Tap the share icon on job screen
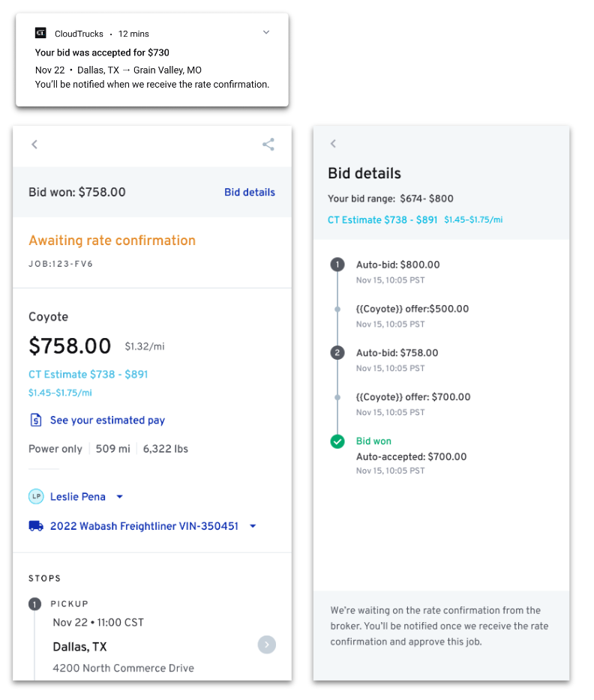594x700 pixels. 268,144
